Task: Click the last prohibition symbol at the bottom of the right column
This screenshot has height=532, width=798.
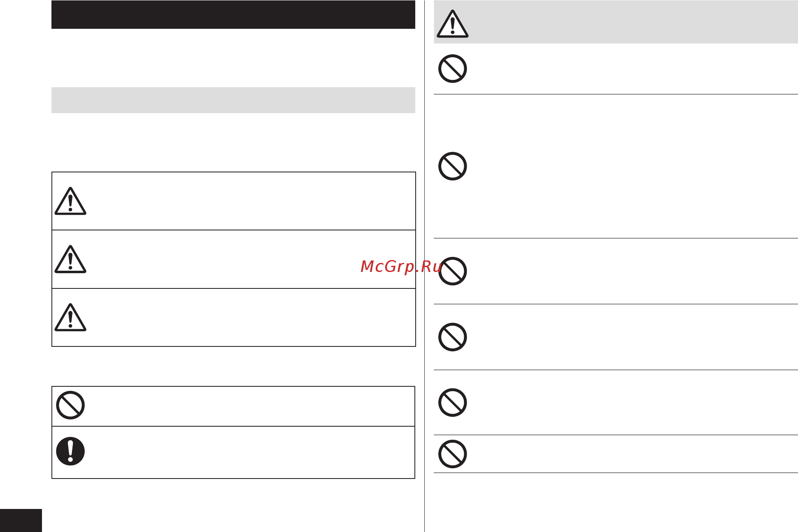Action: click(452, 454)
